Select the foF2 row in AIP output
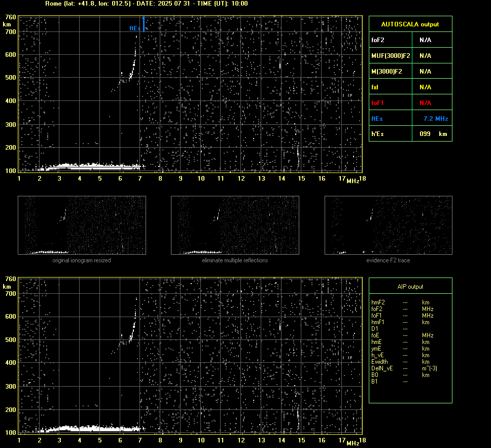491x448 pixels. (402, 309)
